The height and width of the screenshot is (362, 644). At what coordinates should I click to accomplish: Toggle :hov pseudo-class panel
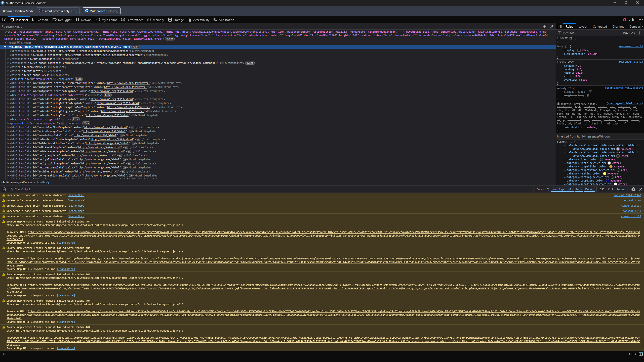coord(625,33)
